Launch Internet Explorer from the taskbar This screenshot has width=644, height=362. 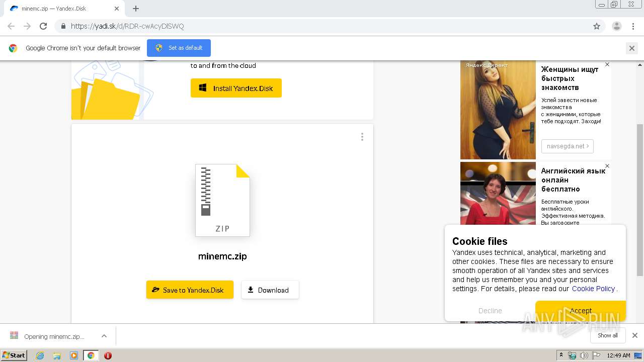click(40, 355)
